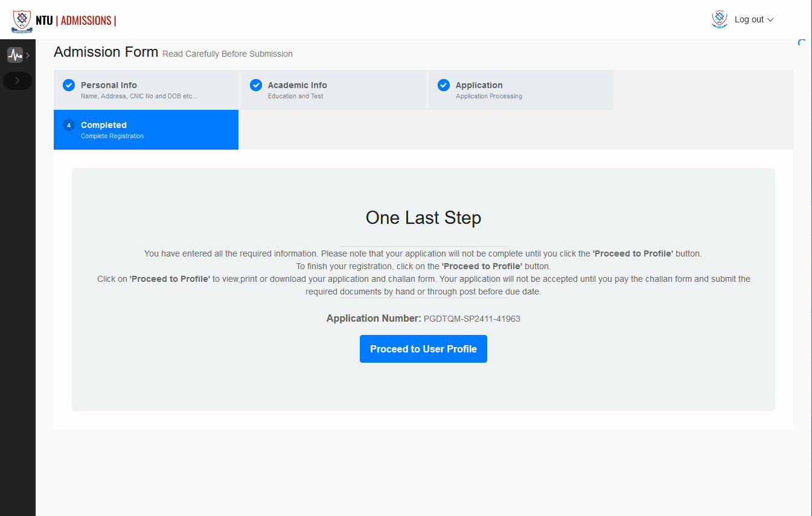
Task: Click the user avatar beside Log out
Action: (719, 19)
